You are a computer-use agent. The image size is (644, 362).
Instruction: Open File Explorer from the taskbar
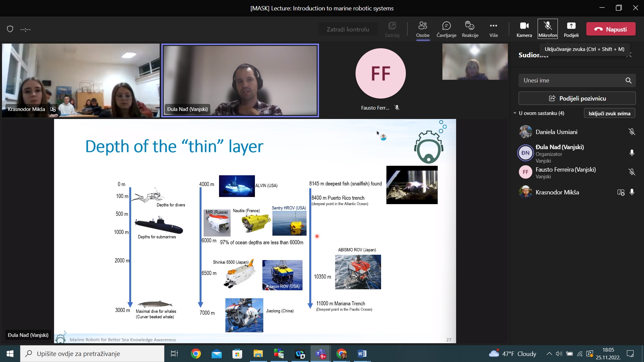click(258, 354)
